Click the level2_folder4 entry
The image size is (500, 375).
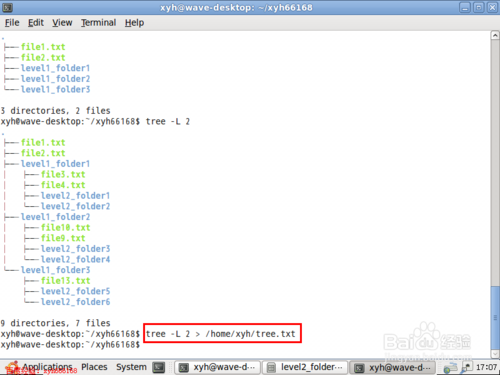pos(75,260)
